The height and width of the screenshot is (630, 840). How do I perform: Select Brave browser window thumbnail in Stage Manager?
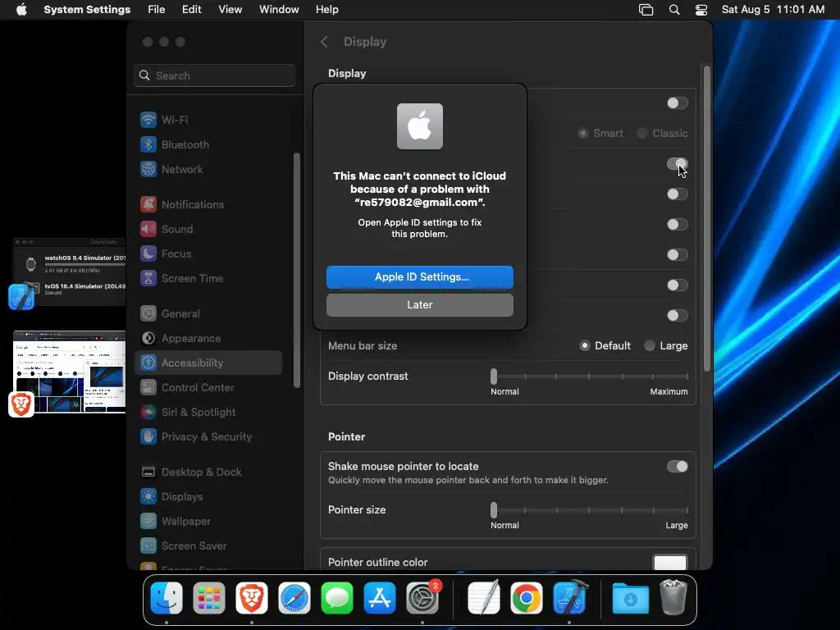click(69, 372)
